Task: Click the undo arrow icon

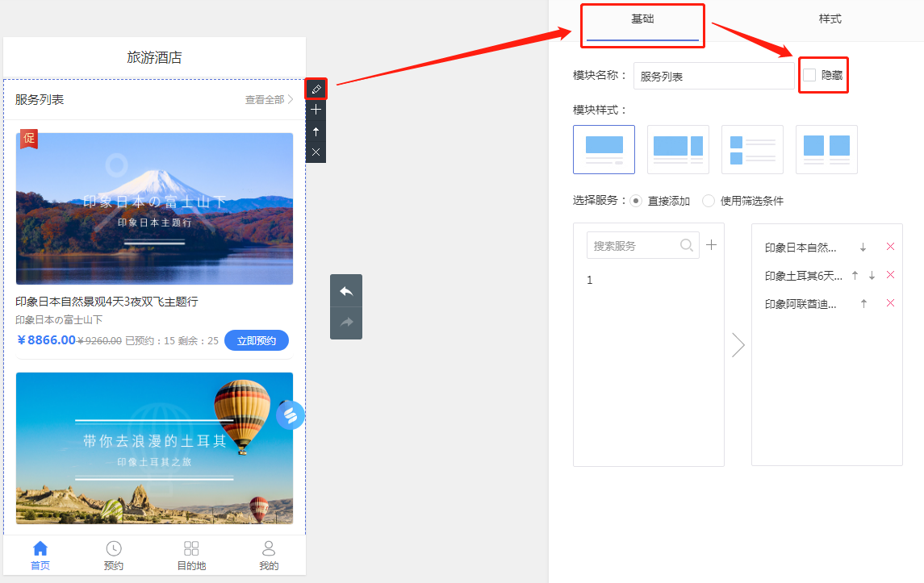Action: tap(346, 290)
